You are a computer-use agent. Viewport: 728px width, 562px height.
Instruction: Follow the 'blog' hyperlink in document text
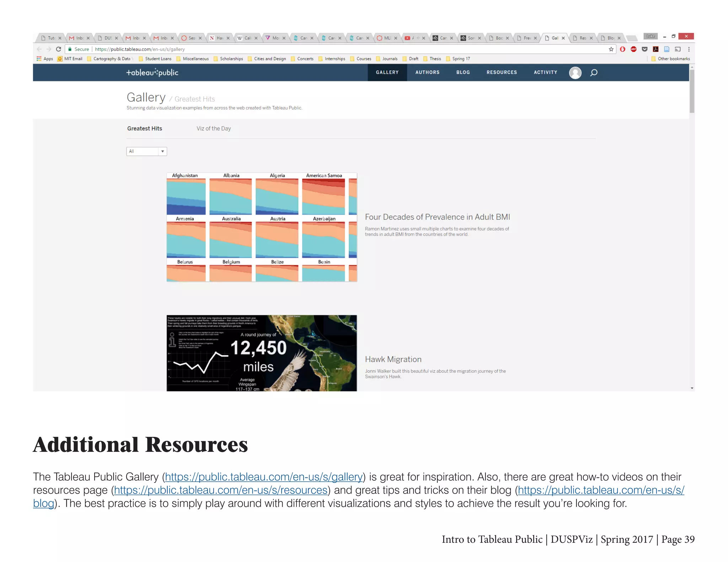click(43, 503)
